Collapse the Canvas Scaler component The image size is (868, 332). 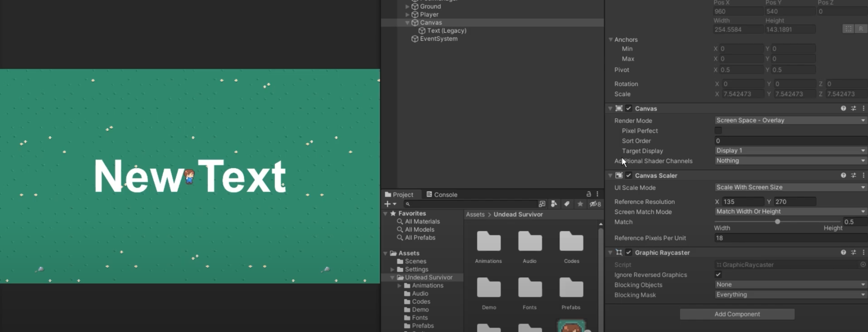tap(610, 175)
